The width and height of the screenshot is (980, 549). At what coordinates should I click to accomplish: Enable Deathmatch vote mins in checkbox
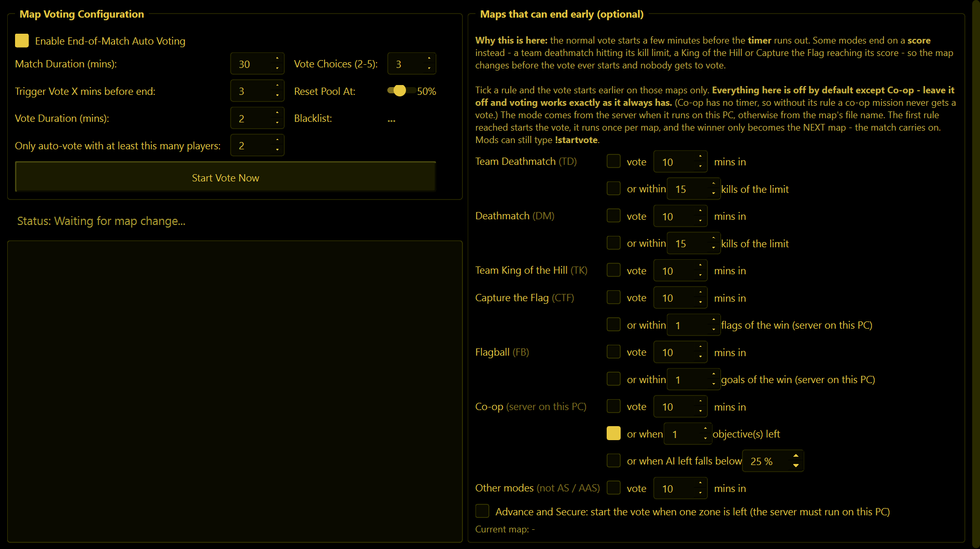(x=613, y=216)
